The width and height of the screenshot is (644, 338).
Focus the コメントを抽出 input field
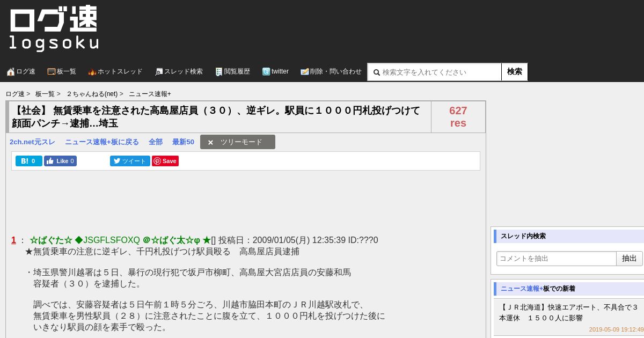click(557, 259)
